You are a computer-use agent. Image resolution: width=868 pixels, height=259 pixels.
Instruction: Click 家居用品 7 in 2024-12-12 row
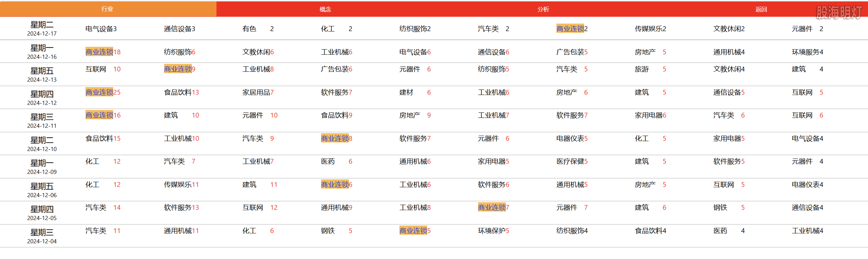pyautogui.click(x=258, y=92)
